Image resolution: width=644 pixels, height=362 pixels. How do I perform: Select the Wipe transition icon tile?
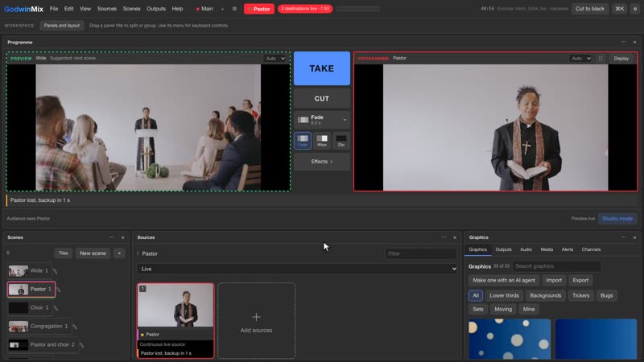(x=322, y=141)
